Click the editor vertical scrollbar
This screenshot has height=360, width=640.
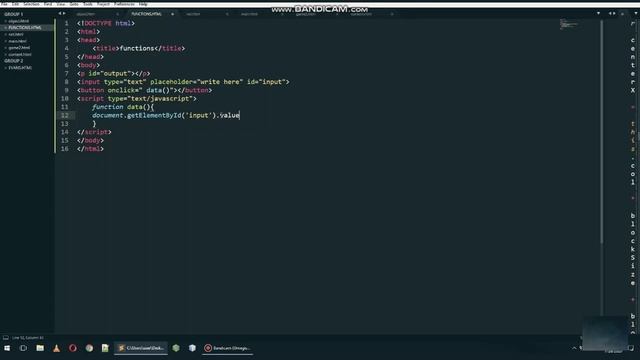click(601, 131)
